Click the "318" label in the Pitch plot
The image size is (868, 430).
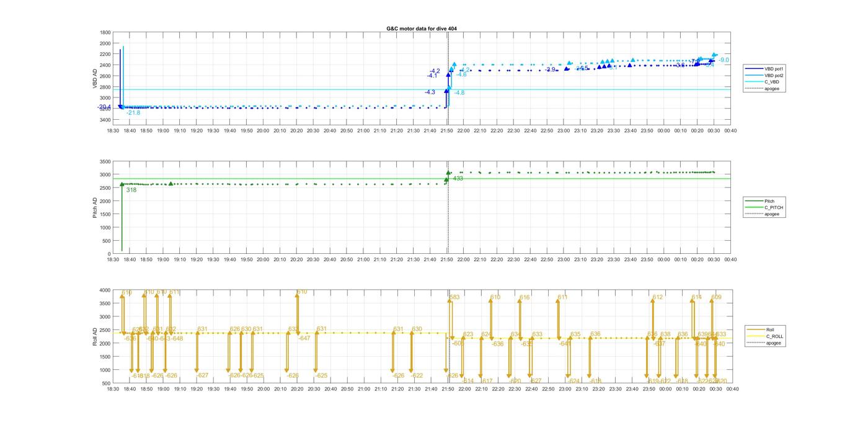tap(131, 190)
